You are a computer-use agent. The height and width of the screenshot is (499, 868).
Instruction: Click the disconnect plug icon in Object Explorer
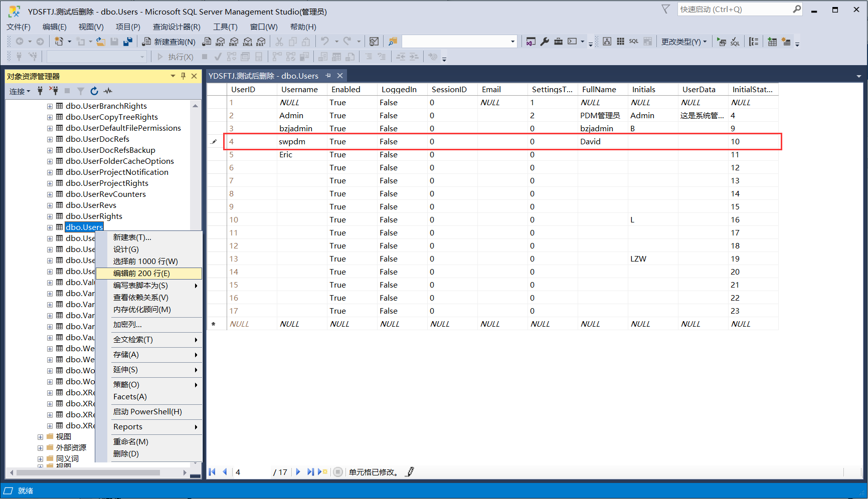pos(54,91)
